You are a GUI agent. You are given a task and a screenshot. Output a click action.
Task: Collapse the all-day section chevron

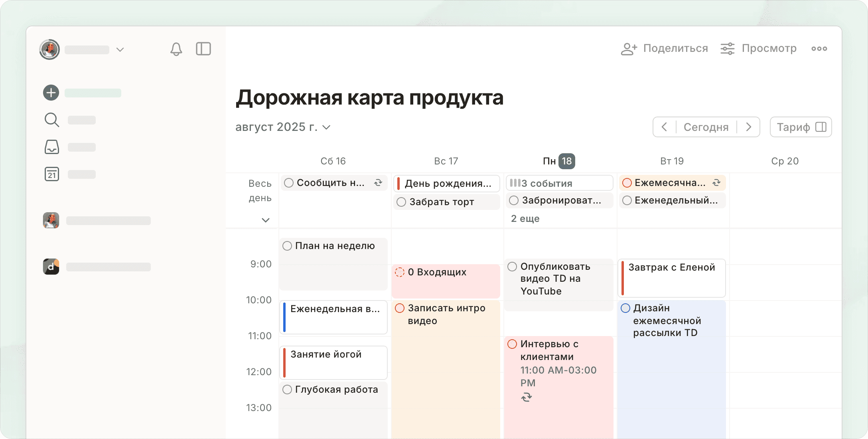tap(265, 220)
